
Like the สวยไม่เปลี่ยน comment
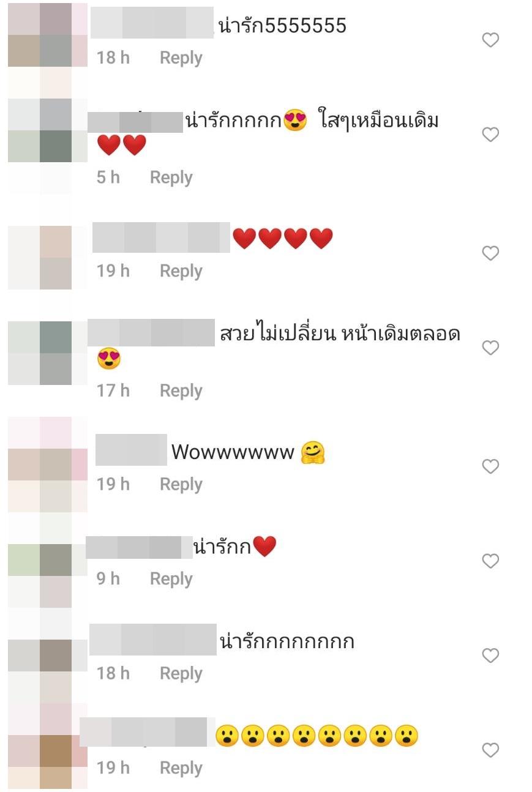[x=490, y=348]
